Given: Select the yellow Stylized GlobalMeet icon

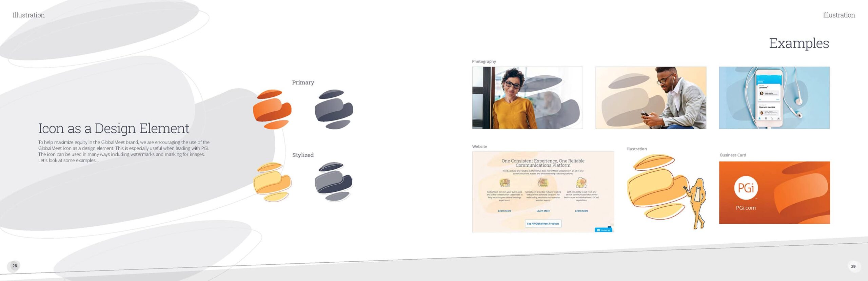Looking at the screenshot, I should coord(272,182).
